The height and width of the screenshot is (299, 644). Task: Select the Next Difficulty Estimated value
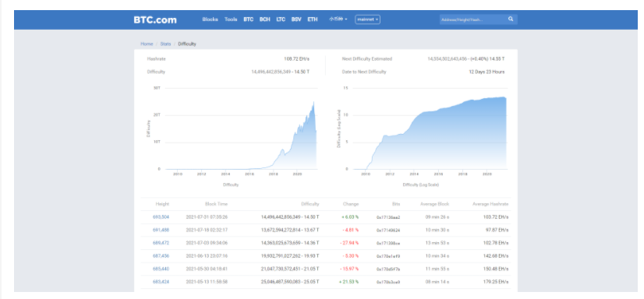click(466, 59)
